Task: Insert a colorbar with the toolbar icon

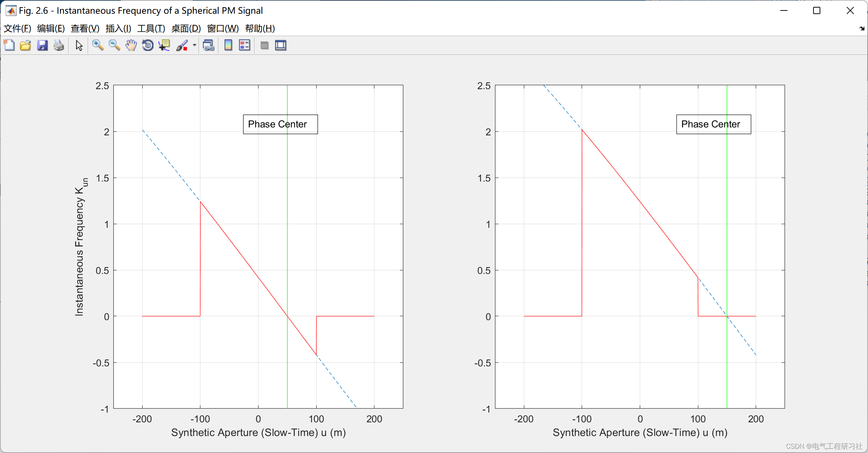Action: pos(228,45)
